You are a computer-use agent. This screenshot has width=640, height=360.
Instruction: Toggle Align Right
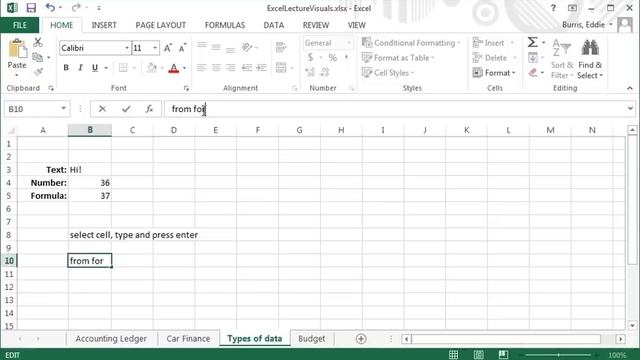coord(231,68)
